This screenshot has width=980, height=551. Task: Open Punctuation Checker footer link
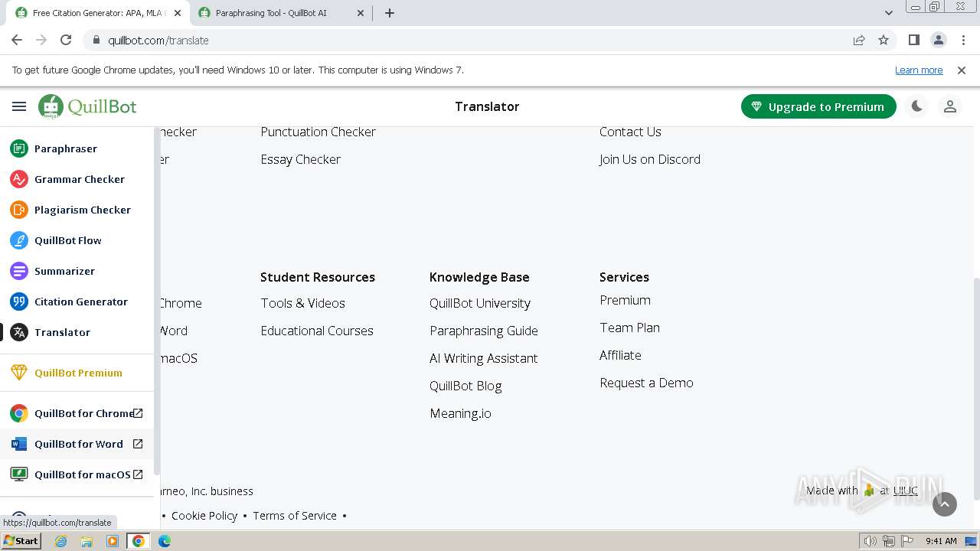[x=318, y=132]
